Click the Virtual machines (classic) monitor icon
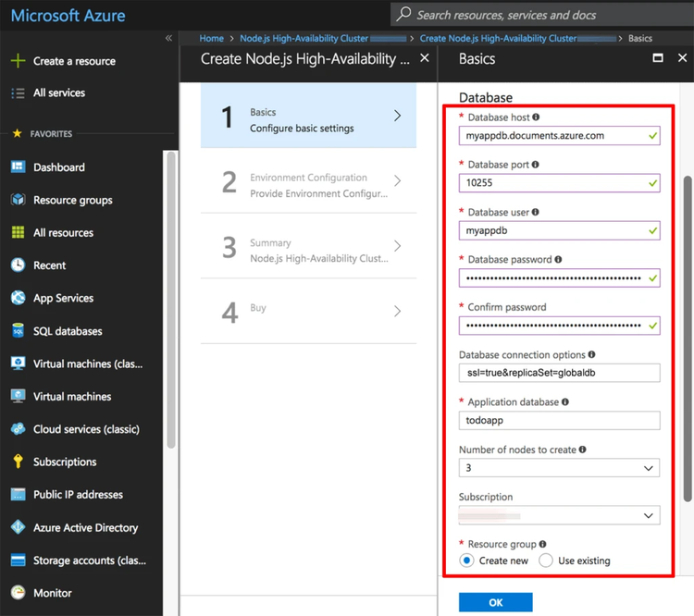 click(x=18, y=363)
